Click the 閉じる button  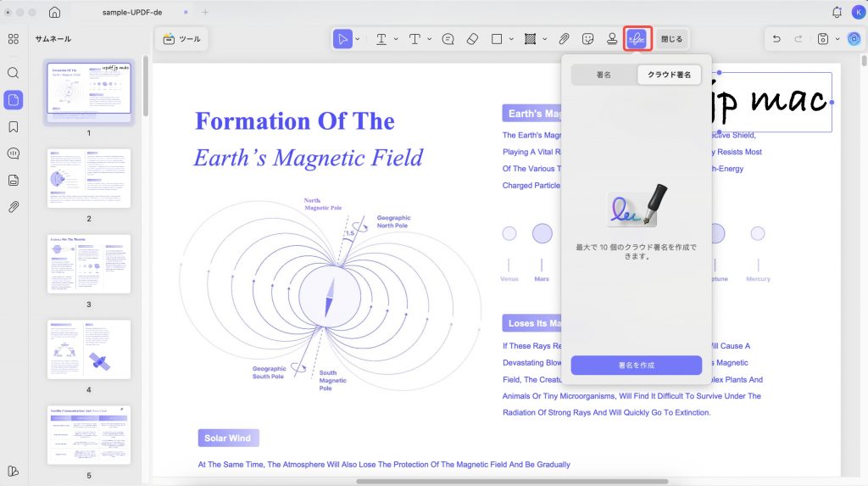pos(671,39)
